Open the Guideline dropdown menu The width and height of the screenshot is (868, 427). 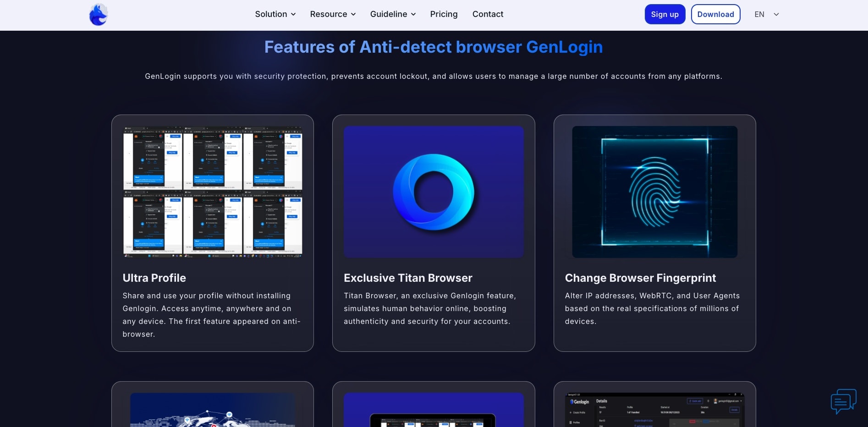pyautogui.click(x=393, y=14)
